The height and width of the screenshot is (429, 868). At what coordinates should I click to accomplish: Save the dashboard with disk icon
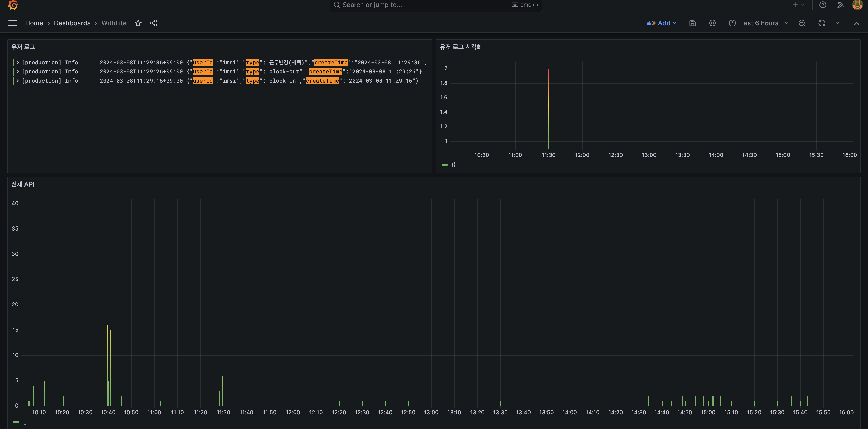692,23
